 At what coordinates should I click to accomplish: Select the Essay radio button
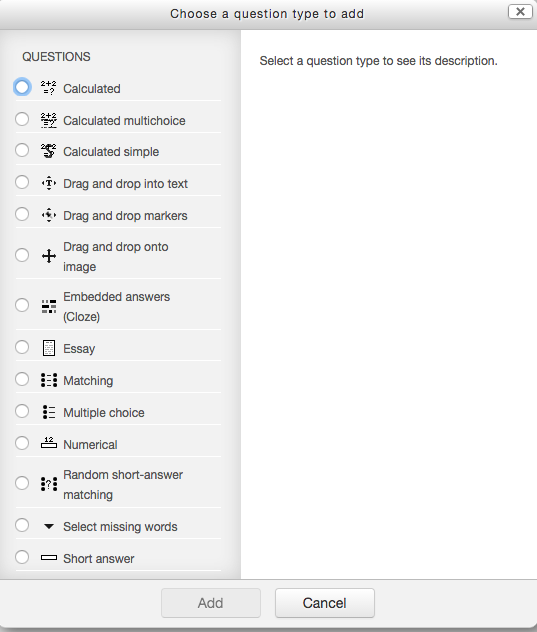pyautogui.click(x=22, y=347)
